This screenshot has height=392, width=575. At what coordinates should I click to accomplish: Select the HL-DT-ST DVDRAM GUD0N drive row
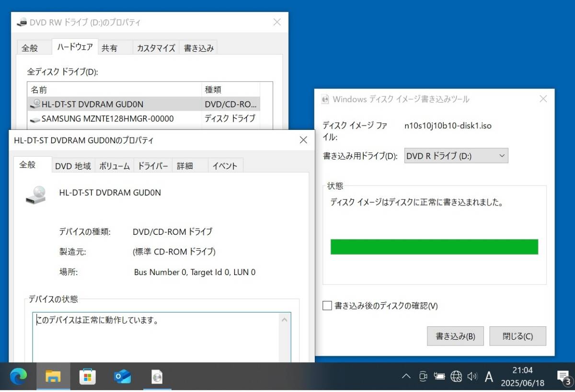click(144, 104)
